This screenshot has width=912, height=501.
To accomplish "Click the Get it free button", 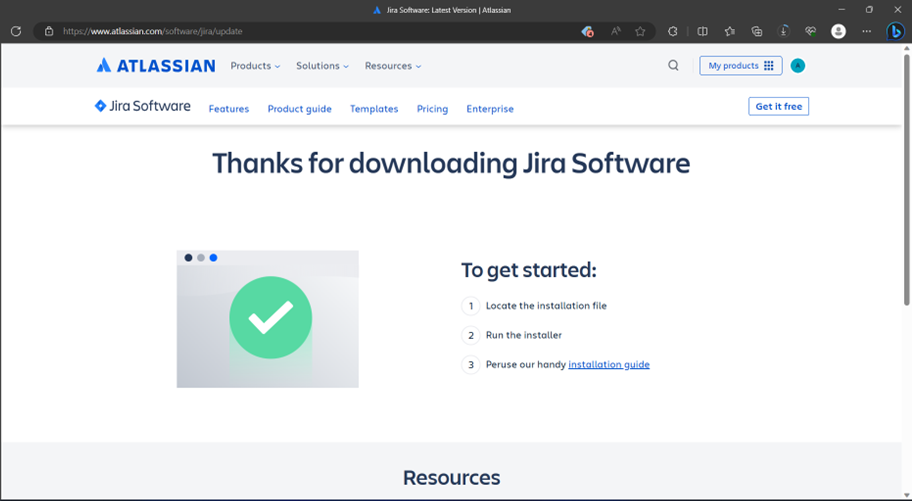I will point(778,106).
